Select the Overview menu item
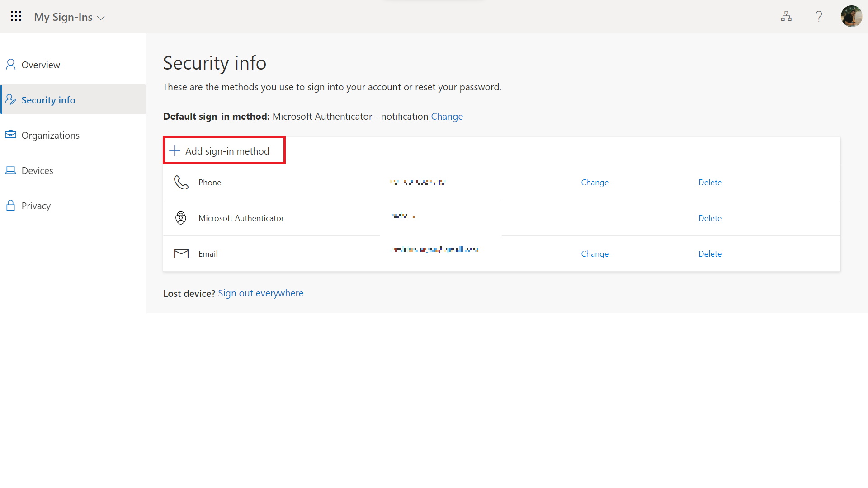868x488 pixels. point(41,64)
